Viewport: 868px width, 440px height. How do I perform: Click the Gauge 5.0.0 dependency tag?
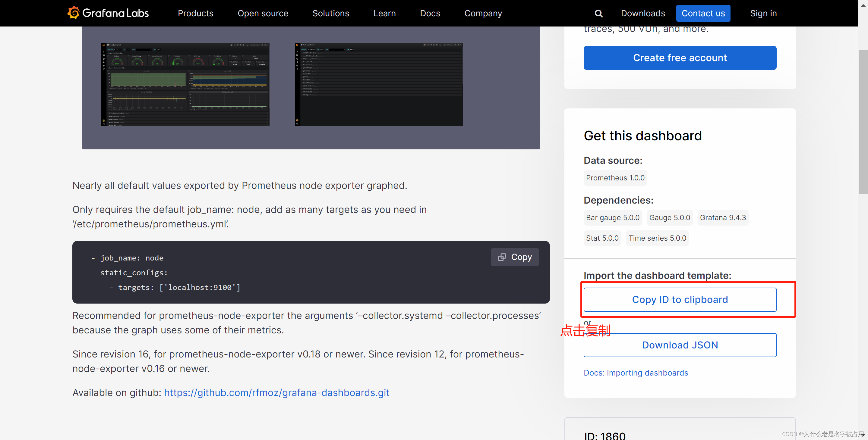670,217
